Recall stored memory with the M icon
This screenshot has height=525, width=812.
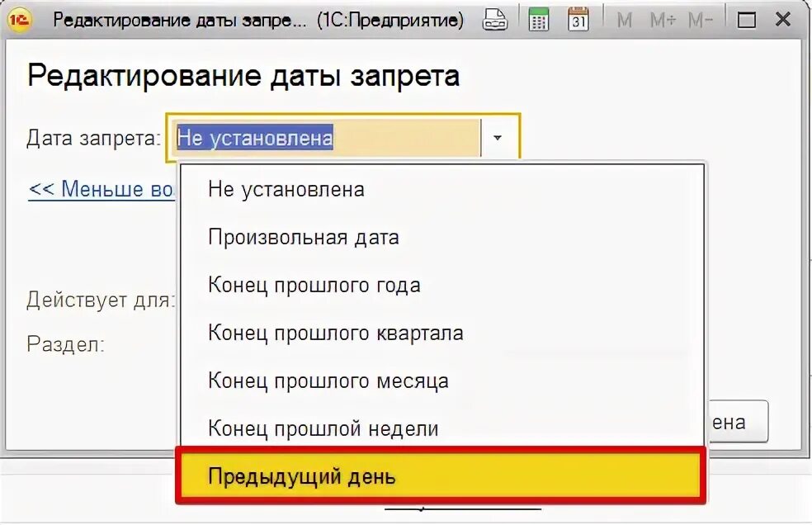point(624,18)
